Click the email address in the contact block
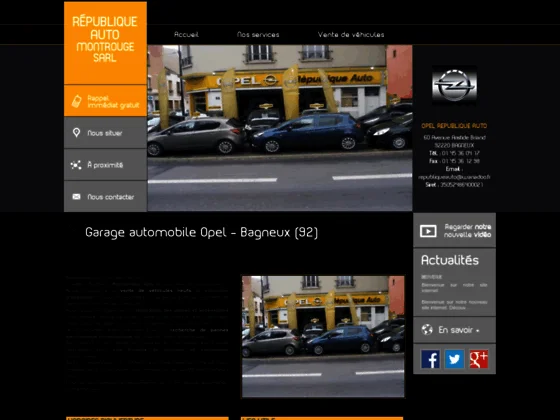 pyautogui.click(x=454, y=177)
